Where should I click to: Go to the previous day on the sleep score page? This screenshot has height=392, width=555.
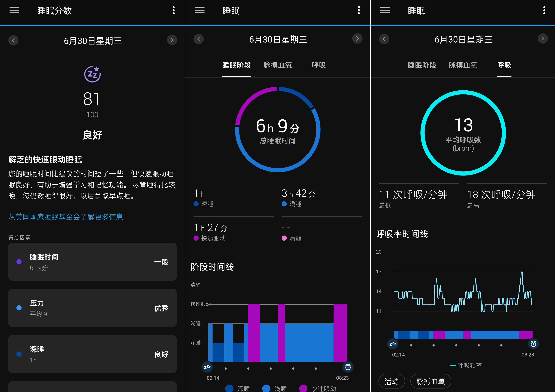(13, 40)
